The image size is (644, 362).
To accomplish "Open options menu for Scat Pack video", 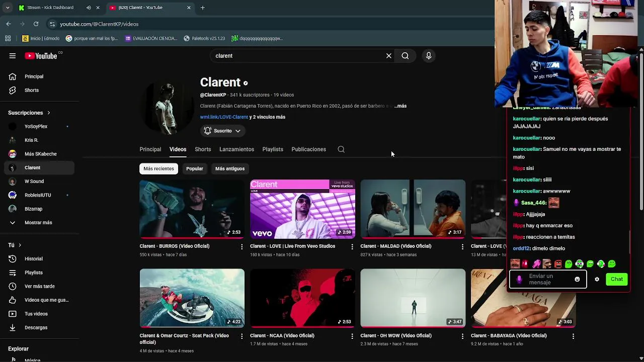I will (242, 336).
